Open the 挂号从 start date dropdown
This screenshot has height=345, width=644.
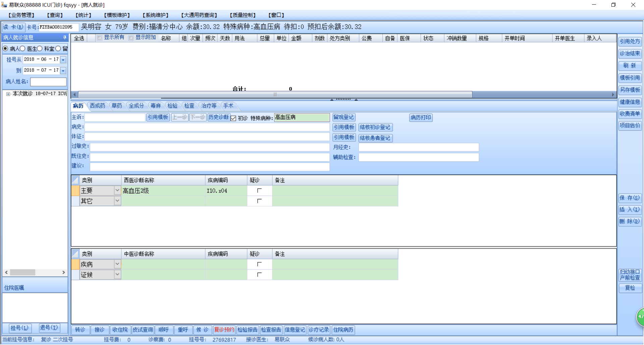click(x=63, y=60)
